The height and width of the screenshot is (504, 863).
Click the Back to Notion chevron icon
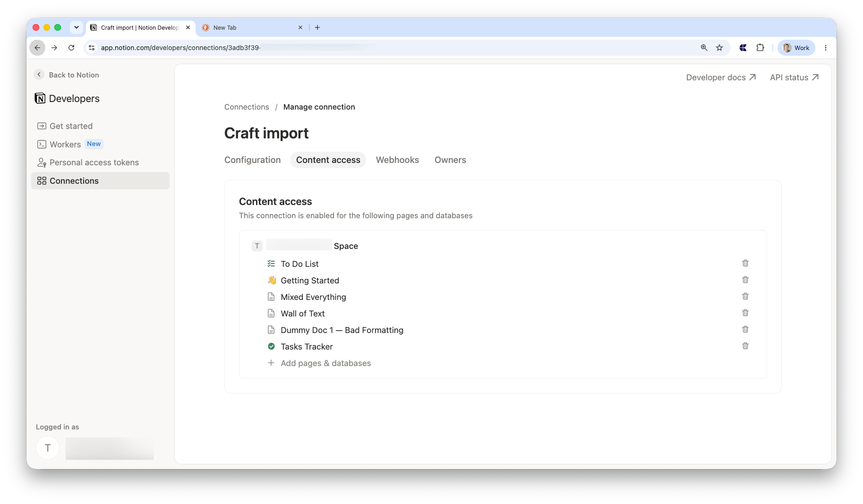pyautogui.click(x=39, y=75)
